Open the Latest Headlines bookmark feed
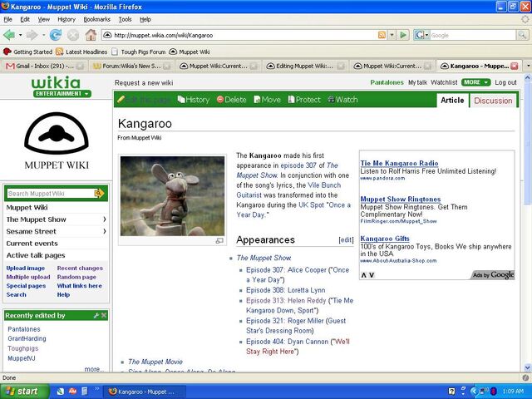Image resolution: width=532 pixels, height=399 pixels. pyautogui.click(x=81, y=52)
